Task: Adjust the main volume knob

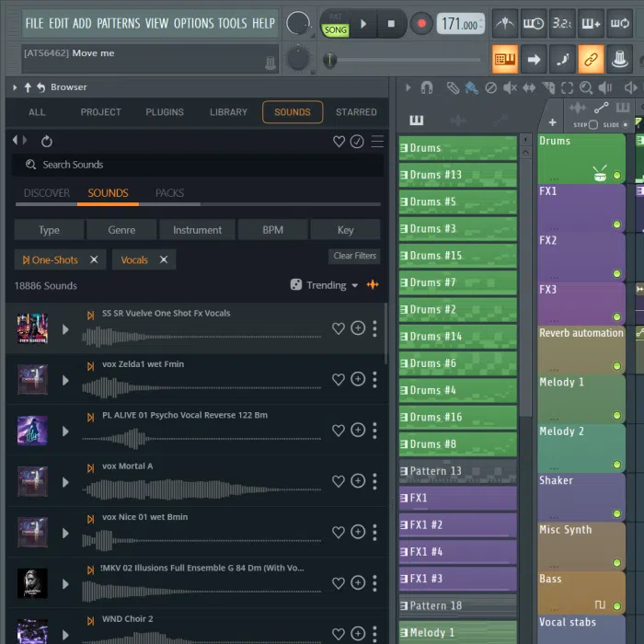Action: tap(298, 23)
